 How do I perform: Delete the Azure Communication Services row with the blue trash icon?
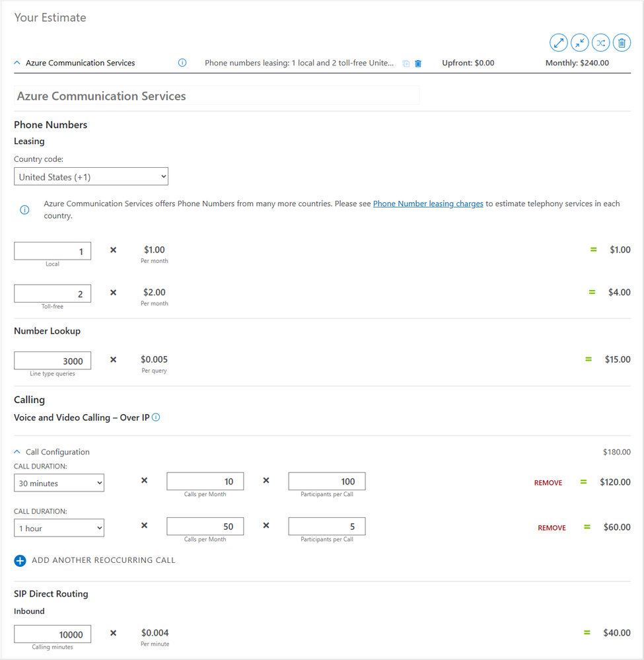click(418, 63)
